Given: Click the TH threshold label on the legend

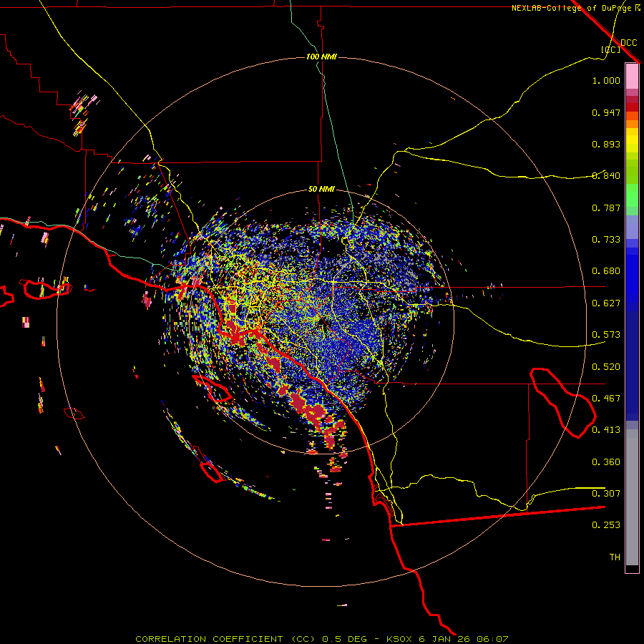Looking at the screenshot, I should pyautogui.click(x=615, y=557).
